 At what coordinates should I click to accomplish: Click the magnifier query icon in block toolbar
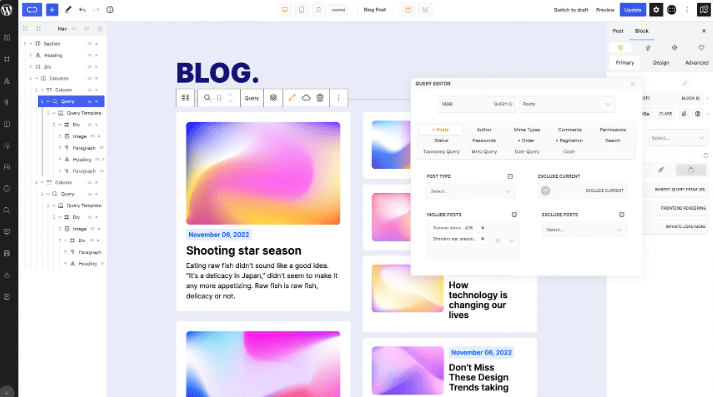[x=207, y=98]
